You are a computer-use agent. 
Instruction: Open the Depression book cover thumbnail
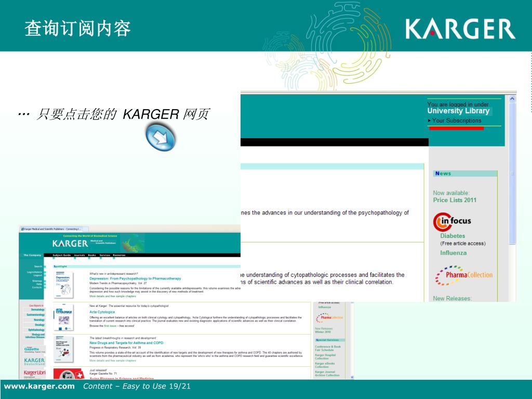(x=63, y=285)
